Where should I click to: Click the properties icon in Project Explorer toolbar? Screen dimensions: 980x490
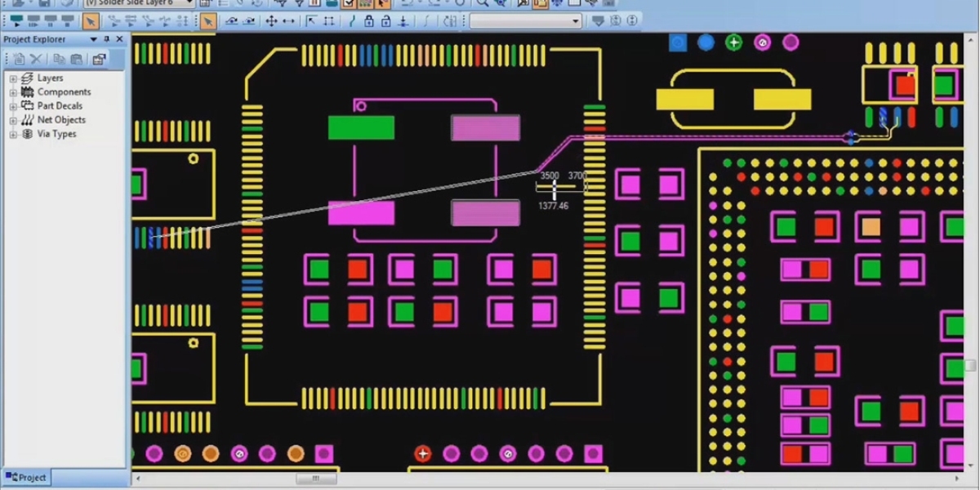click(x=99, y=59)
